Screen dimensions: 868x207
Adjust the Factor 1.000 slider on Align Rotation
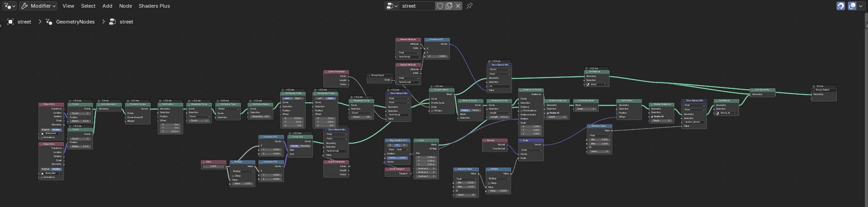click(x=397, y=158)
